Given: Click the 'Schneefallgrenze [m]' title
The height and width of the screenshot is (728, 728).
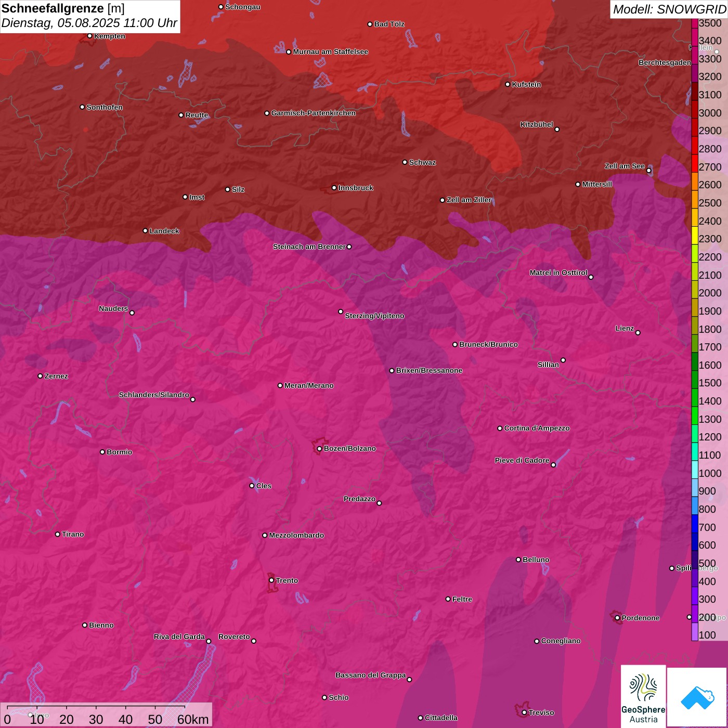Looking at the screenshot, I should coord(63,8).
